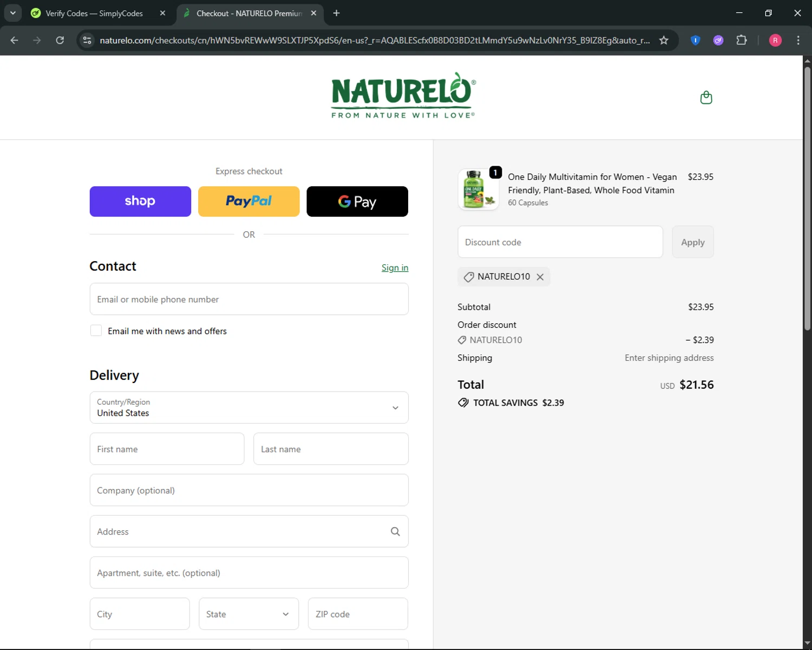Viewport: 812px width, 650px height.
Task: Close the Checkout NATURELO tab
Action: 313,13
